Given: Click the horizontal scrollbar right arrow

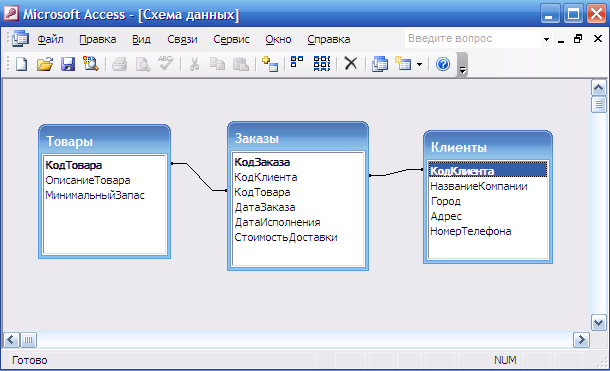Looking at the screenshot, I should click(x=581, y=340).
